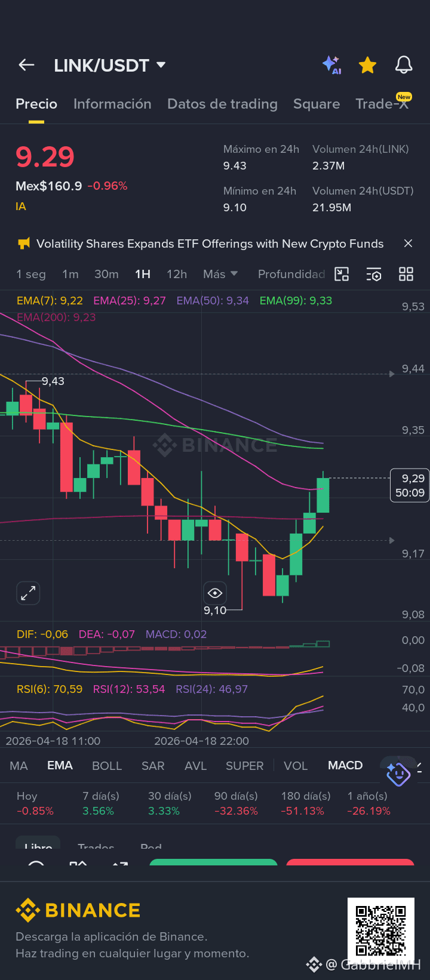Tap the 90 día(s) -32.36% performance
Viewport: 430px width, 980px height.
pyautogui.click(x=236, y=803)
